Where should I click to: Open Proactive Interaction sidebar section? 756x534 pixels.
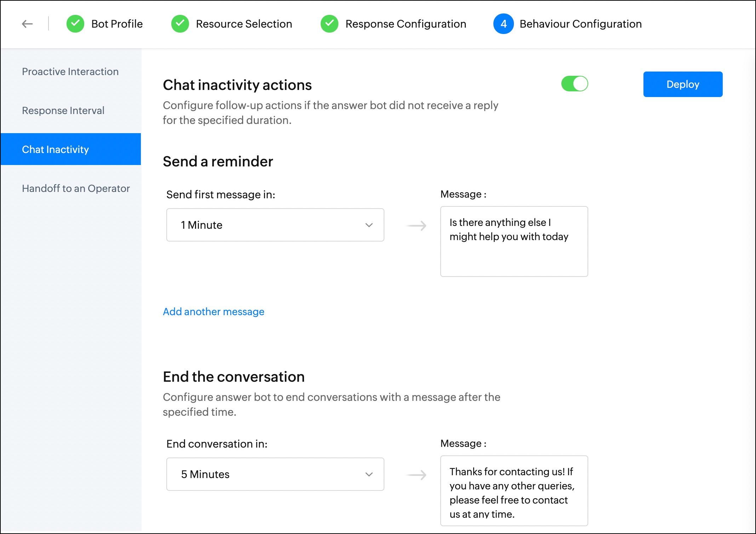pos(70,72)
